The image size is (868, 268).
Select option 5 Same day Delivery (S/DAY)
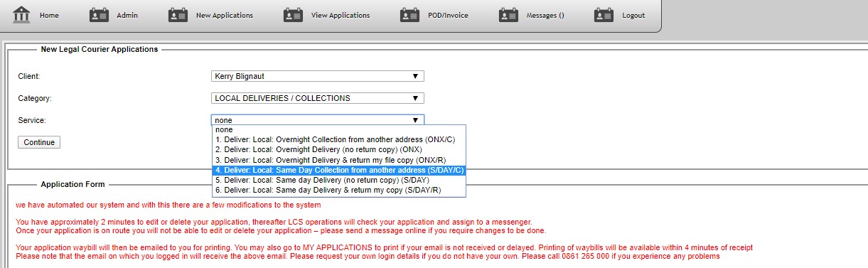point(338,181)
